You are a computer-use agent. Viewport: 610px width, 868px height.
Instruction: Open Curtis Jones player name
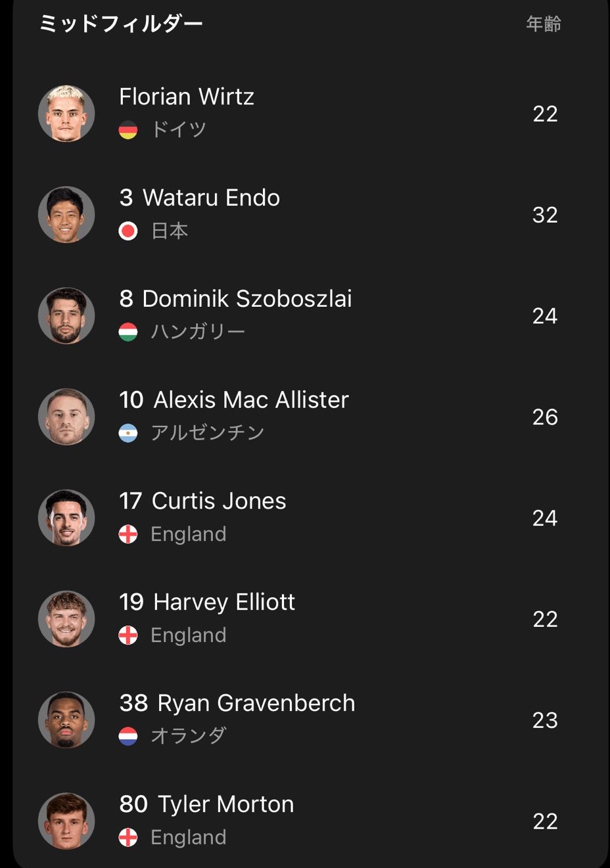[219, 501]
